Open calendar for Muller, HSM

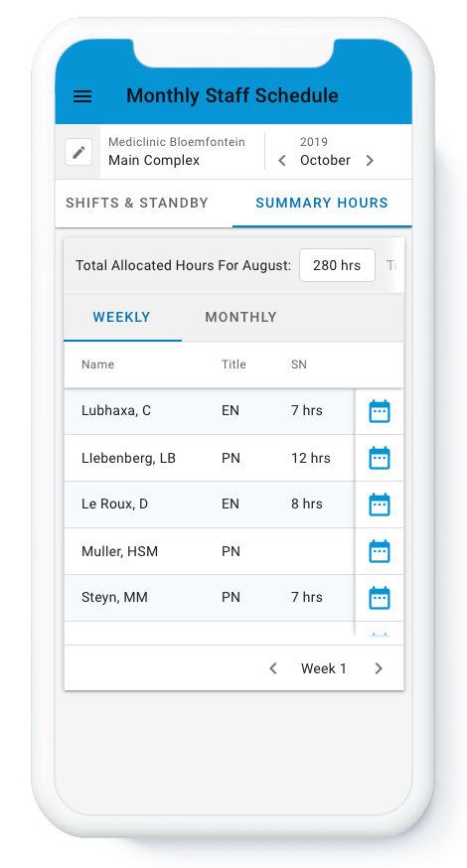point(380,551)
